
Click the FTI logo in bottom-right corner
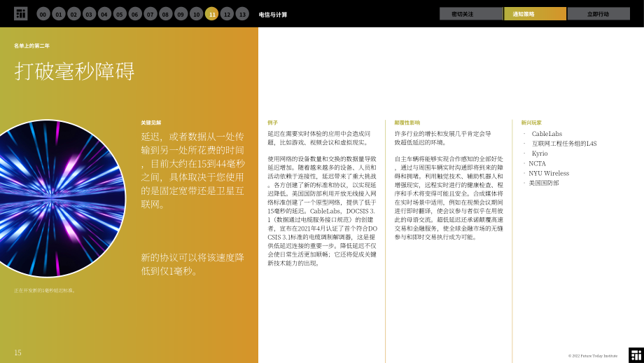tap(636, 355)
